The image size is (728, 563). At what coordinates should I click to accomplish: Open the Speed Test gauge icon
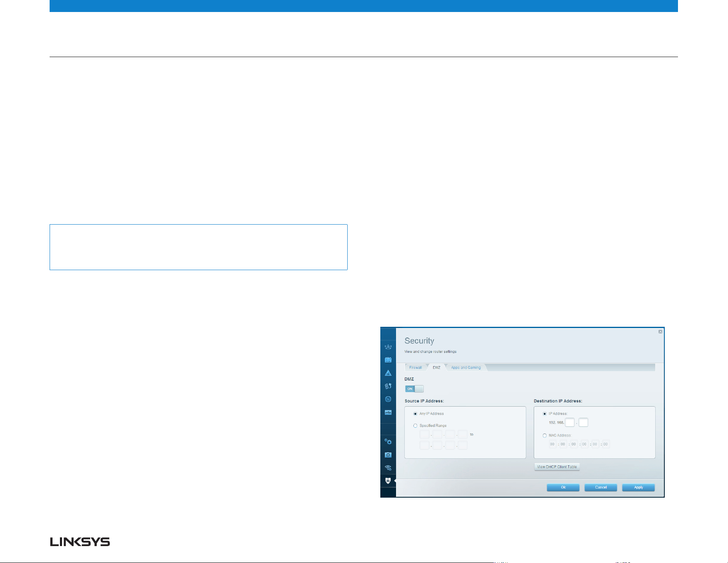pyautogui.click(x=388, y=399)
